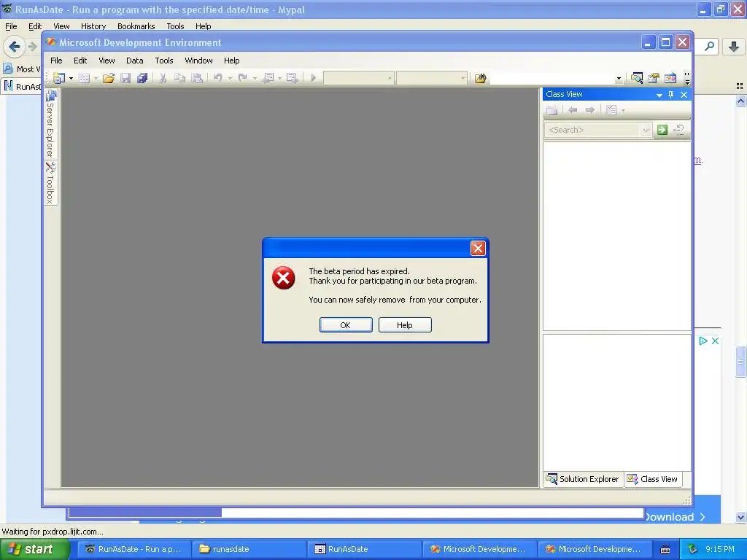
Task: Click the Save All icon
Action: tap(142, 78)
